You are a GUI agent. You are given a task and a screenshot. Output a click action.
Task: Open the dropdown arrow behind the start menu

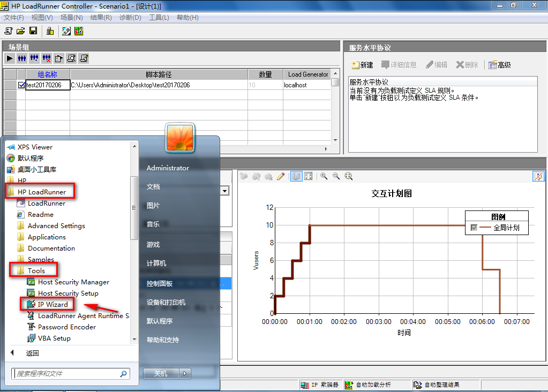225,191
